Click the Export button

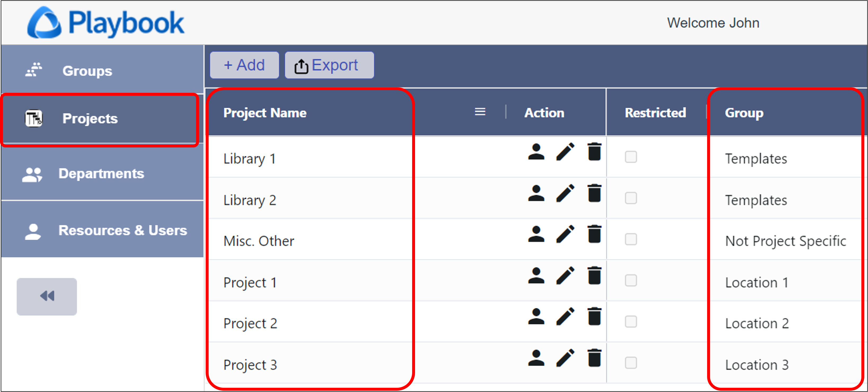[329, 65]
